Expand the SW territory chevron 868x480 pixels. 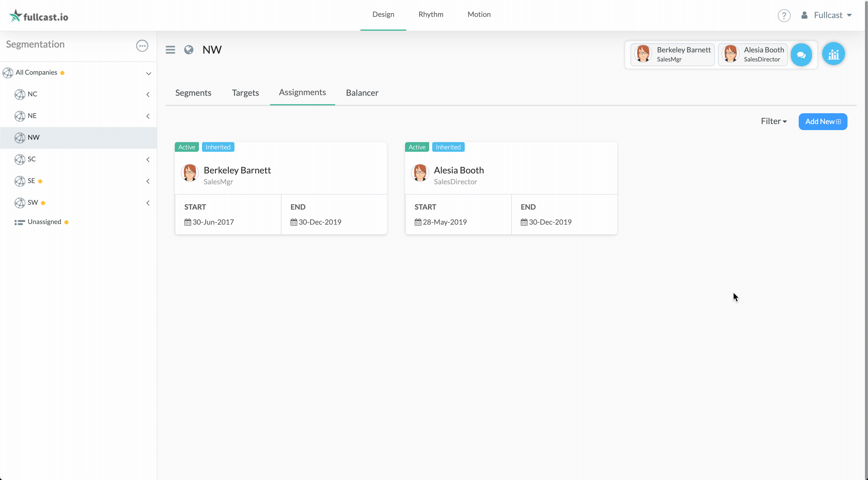pos(148,203)
